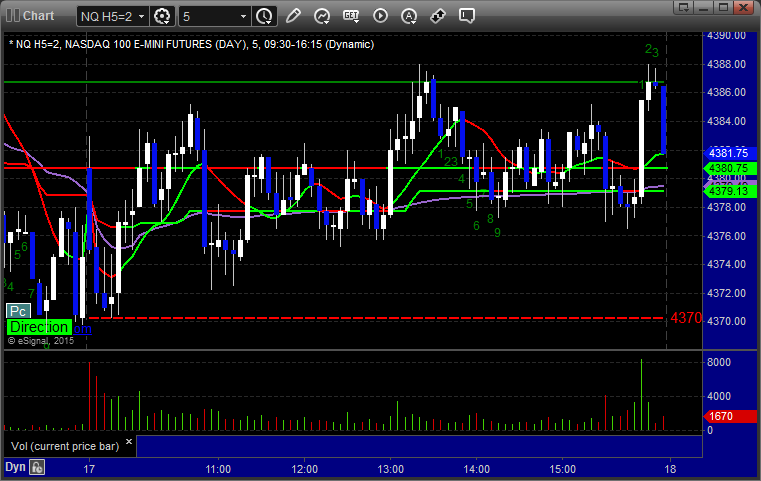Image resolution: width=761 pixels, height=481 pixels.
Task: Expand the NQ H5=2 symbol dropdown arrow
Action: coord(141,17)
